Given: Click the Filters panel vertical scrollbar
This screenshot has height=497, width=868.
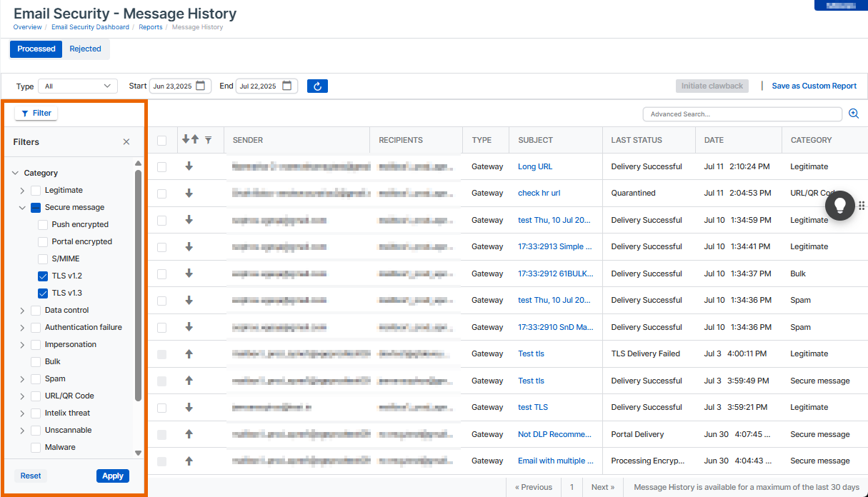Looking at the screenshot, I should [x=138, y=286].
